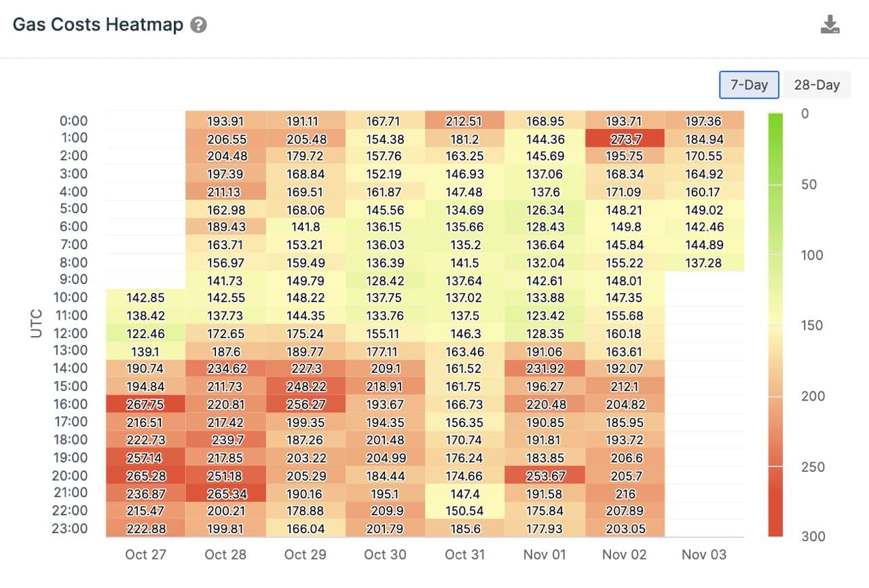Click the Gas Costs Heatmap title

point(98,25)
